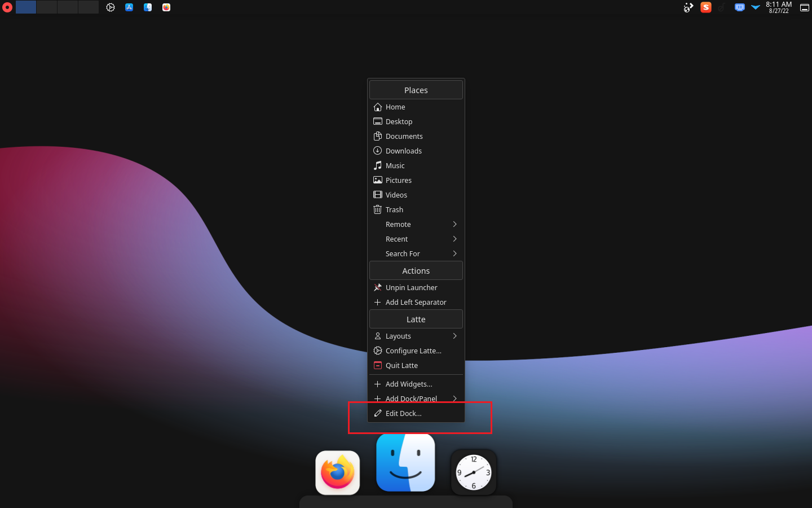Open the small Finder icon in the top panel
The width and height of the screenshot is (812, 508).
point(148,7)
